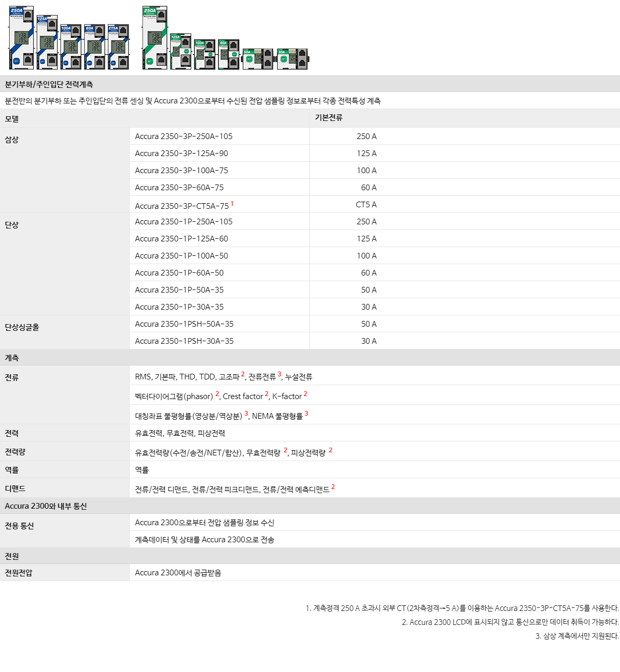The height and width of the screenshot is (672, 620).
Task: Click model "Accura 2350-1P-50A-35"
Action: coord(179,290)
